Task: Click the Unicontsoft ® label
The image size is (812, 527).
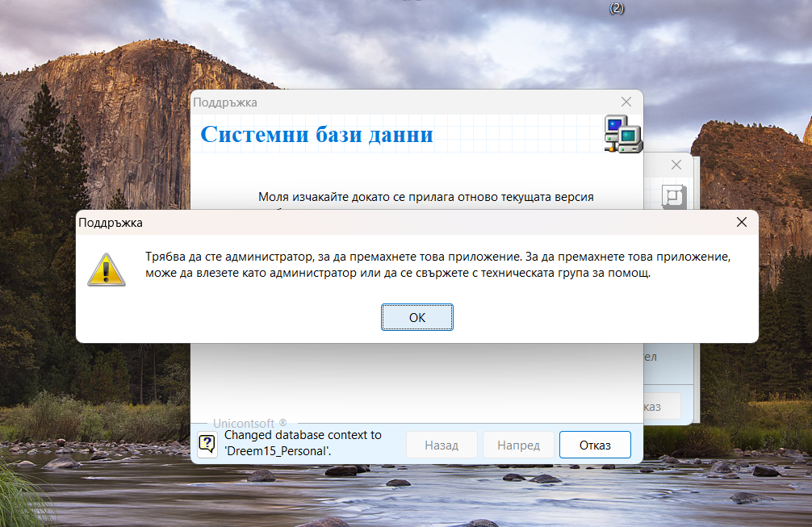Action: [x=249, y=423]
